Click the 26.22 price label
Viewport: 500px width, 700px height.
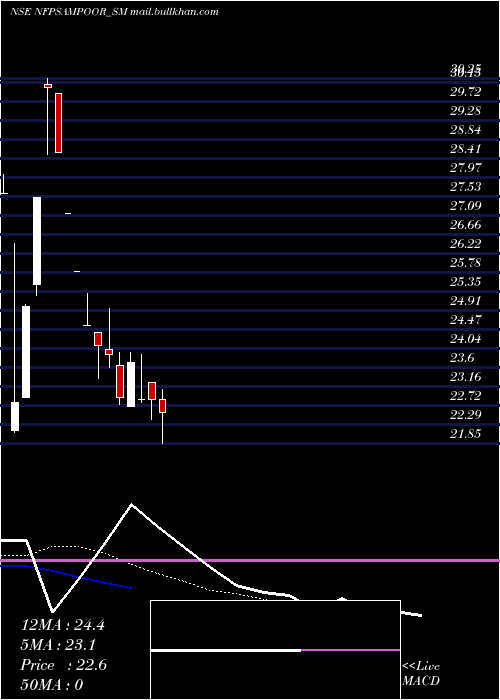(x=466, y=244)
